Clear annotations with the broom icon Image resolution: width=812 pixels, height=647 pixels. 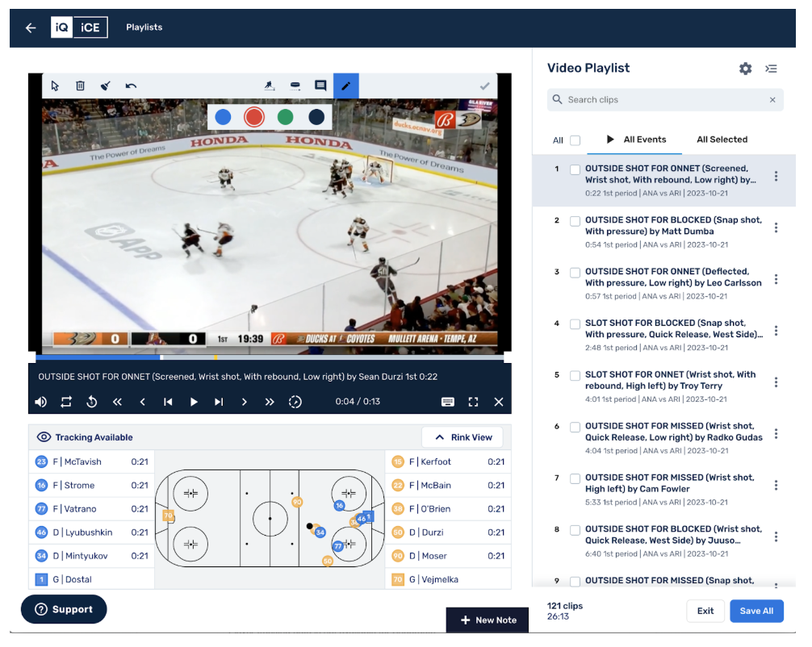tap(106, 86)
